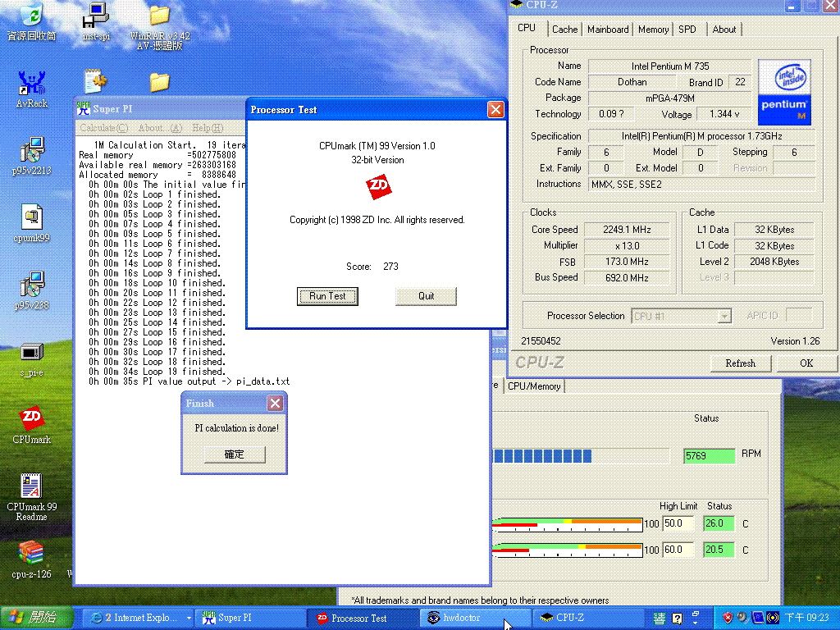Click the 5769 RPM status field
The height and width of the screenshot is (630, 840).
pyautogui.click(x=709, y=456)
